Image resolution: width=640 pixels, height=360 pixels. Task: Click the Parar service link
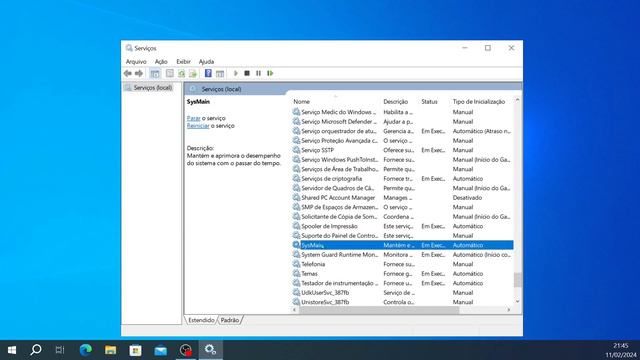[x=193, y=118]
